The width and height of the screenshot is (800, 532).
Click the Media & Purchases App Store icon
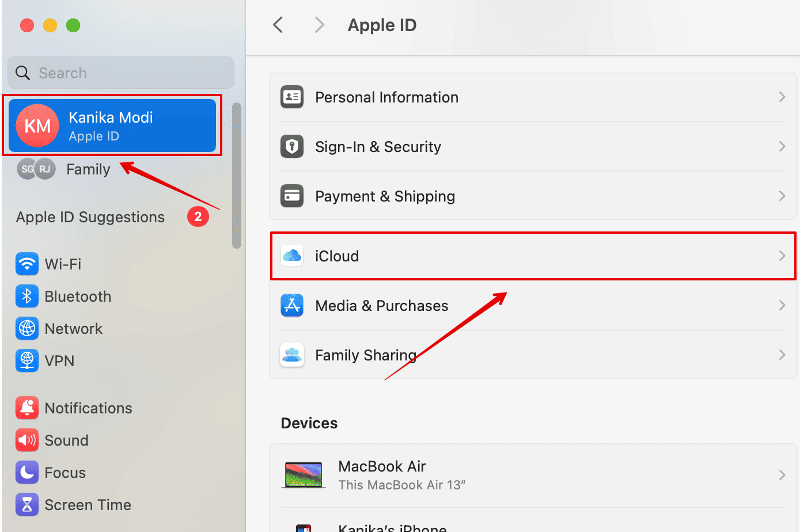point(292,305)
